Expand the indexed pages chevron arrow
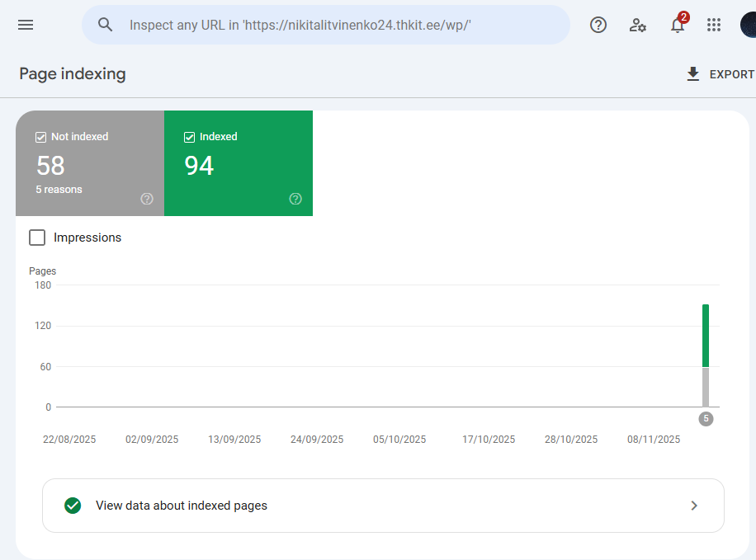Image resolution: width=756 pixels, height=560 pixels. (694, 506)
